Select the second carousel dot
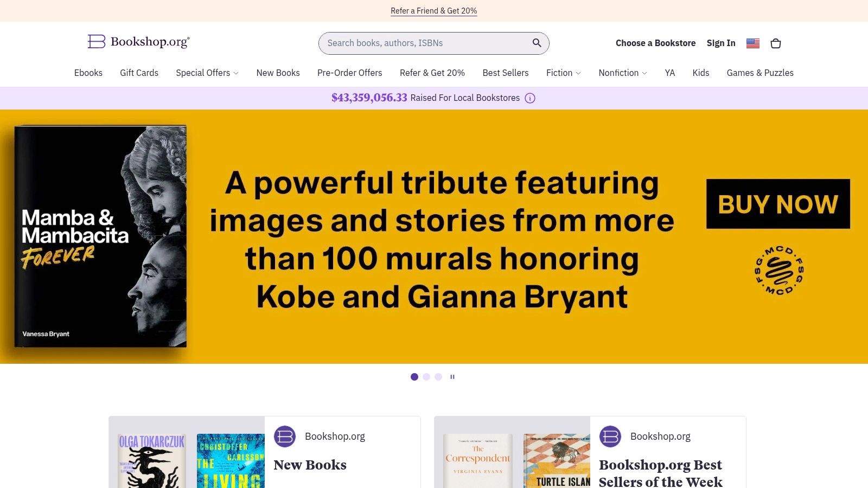 (x=426, y=376)
